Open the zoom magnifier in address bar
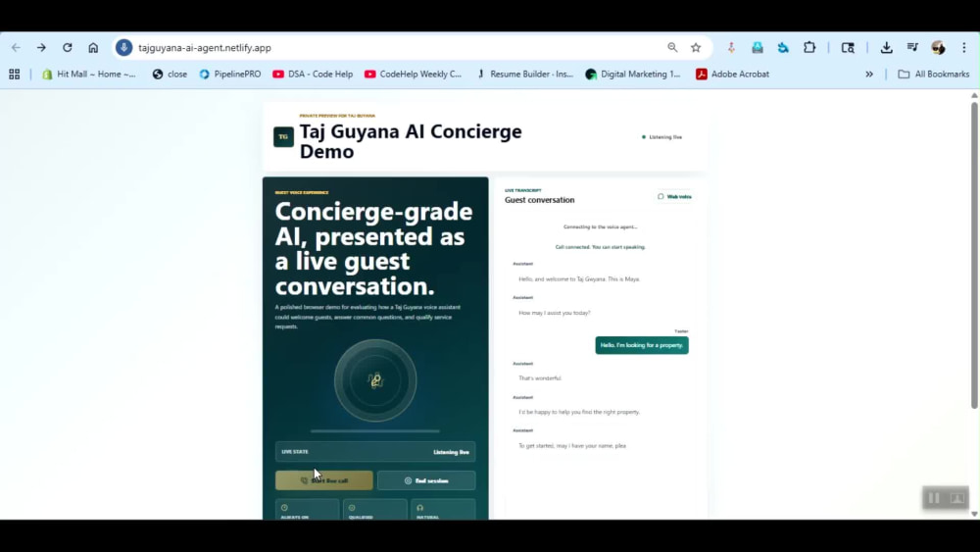The image size is (980, 552). (x=672, y=47)
